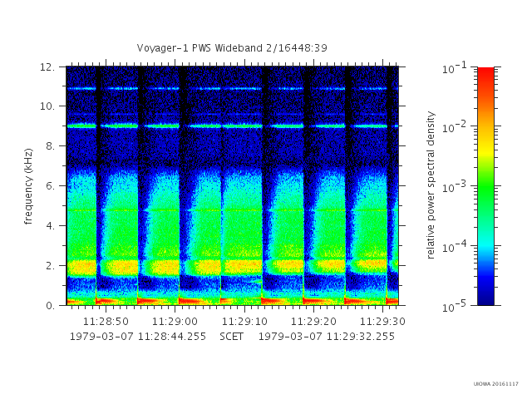Screen dimensions: 532x399
Task: Click the dark blue bottom of the colorbar
Action: pos(485,297)
